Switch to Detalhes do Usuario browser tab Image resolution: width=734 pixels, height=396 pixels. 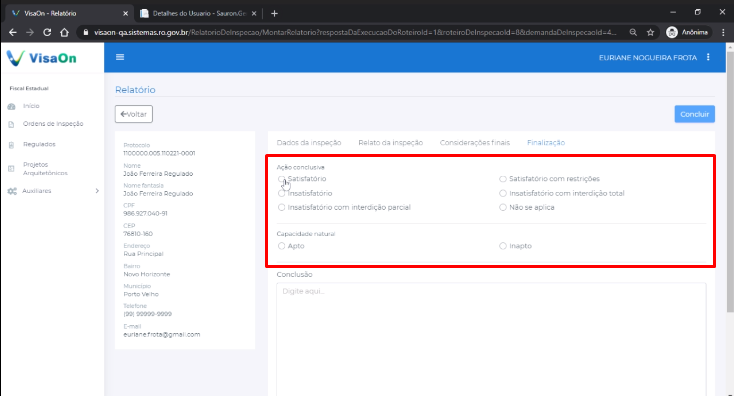(199, 14)
